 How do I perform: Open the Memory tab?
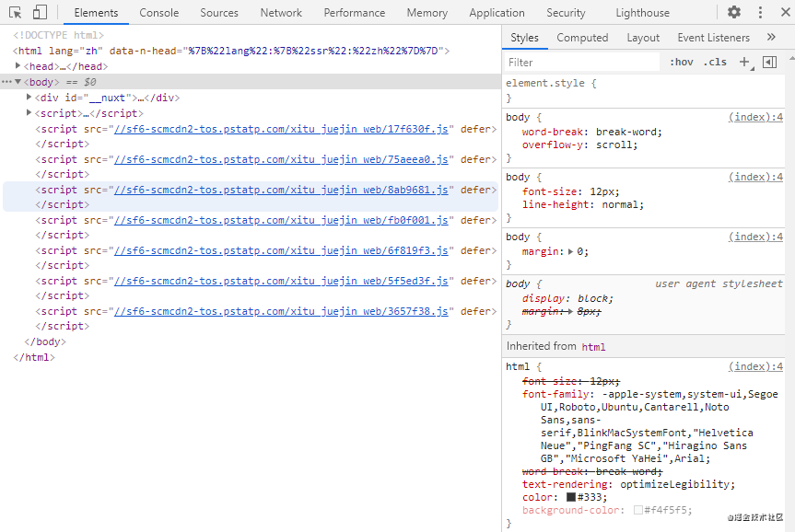[x=427, y=13]
